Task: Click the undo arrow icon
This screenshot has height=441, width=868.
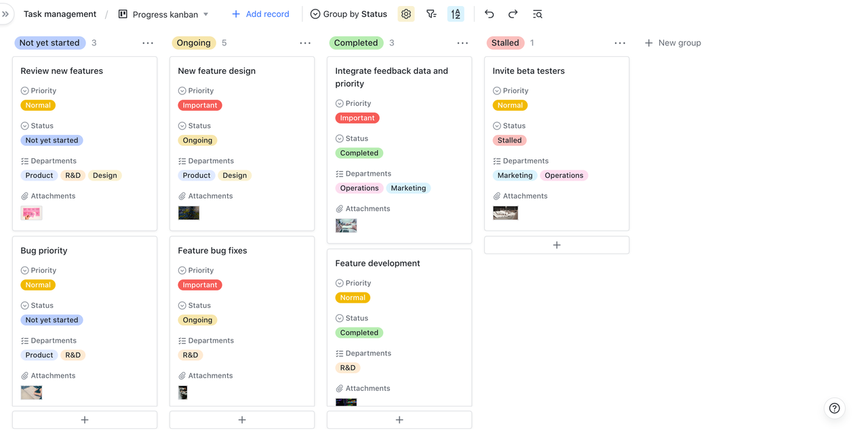Action: click(490, 14)
